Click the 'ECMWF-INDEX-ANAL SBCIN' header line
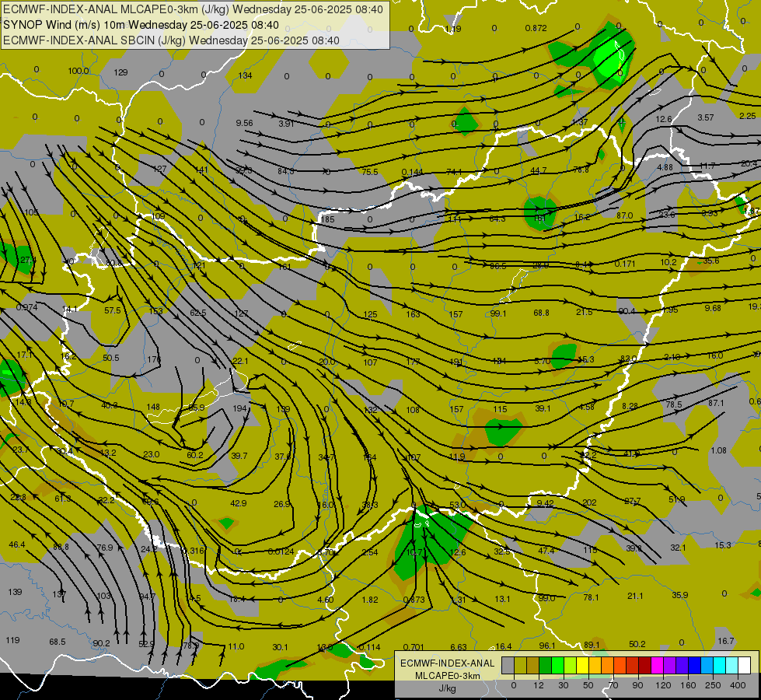This screenshot has width=761, height=700. click(x=171, y=40)
